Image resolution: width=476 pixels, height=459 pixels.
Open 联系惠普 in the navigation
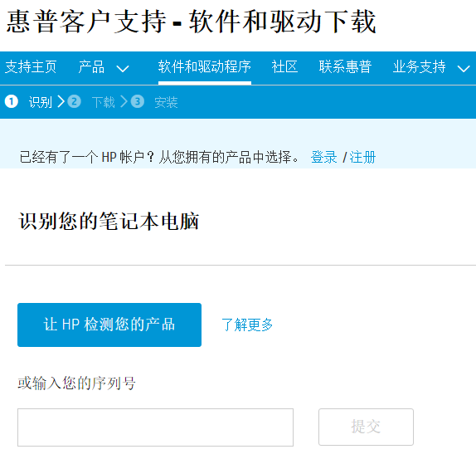[x=345, y=67]
